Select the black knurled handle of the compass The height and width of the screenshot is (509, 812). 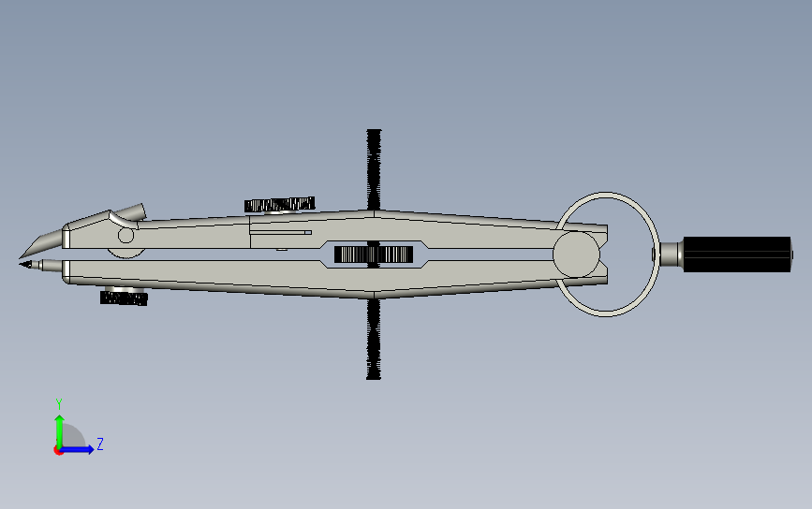pos(737,254)
